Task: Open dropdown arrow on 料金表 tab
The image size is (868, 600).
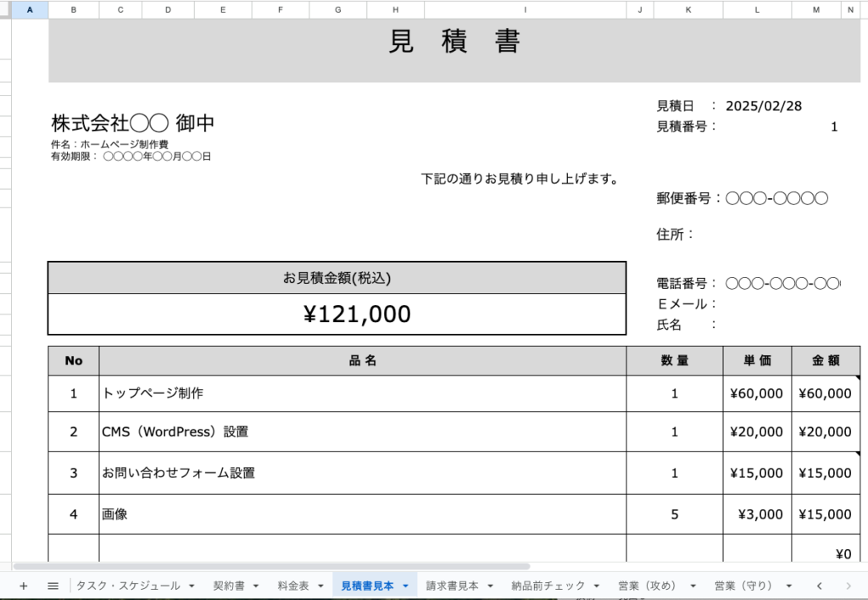Action: coord(320,586)
